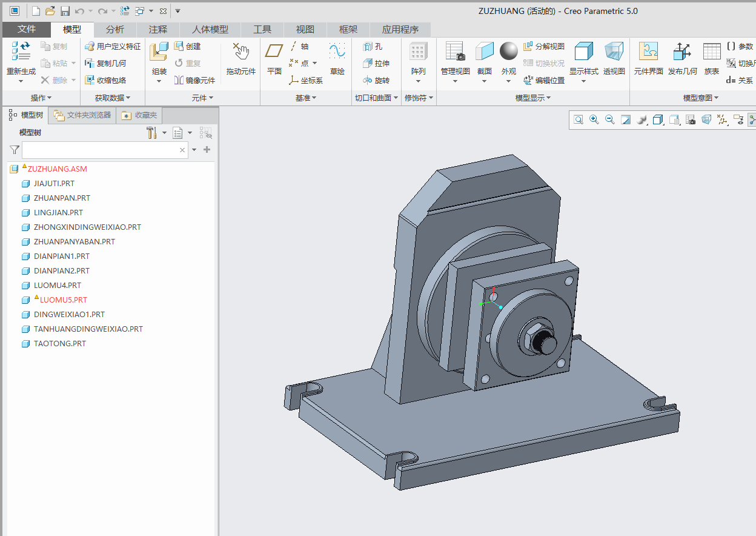This screenshot has width=756, height=536.
Task: Click the 平面 datum plane icon
Action: click(274, 59)
